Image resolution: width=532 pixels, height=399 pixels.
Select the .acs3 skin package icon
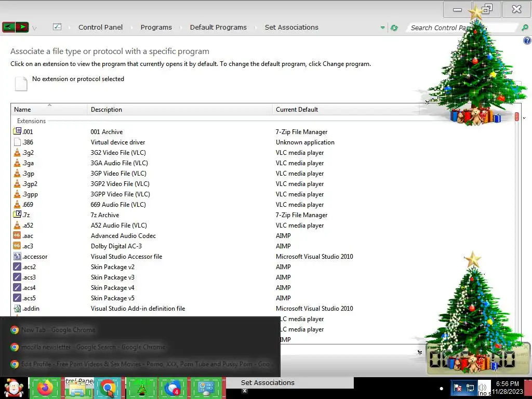pyautogui.click(x=17, y=277)
